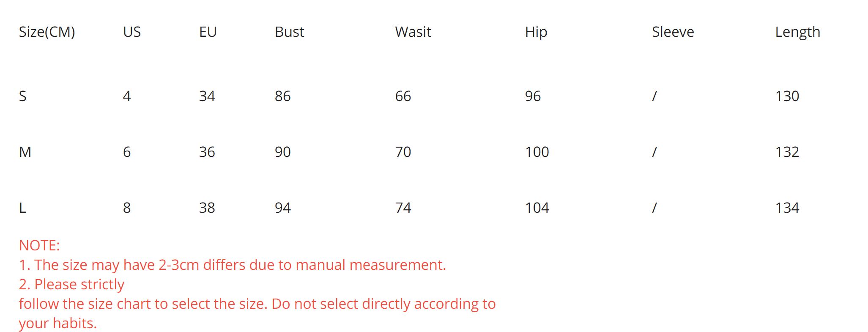Click the US column header
The width and height of the screenshot is (868, 332).
pyautogui.click(x=132, y=32)
